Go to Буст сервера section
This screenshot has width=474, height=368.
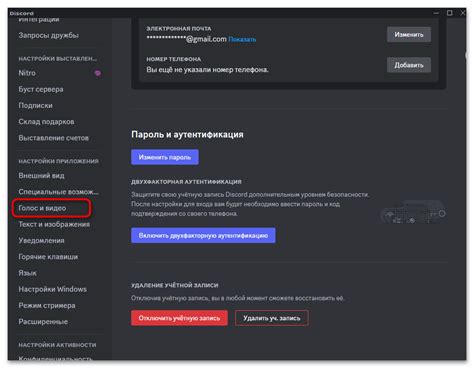point(41,89)
